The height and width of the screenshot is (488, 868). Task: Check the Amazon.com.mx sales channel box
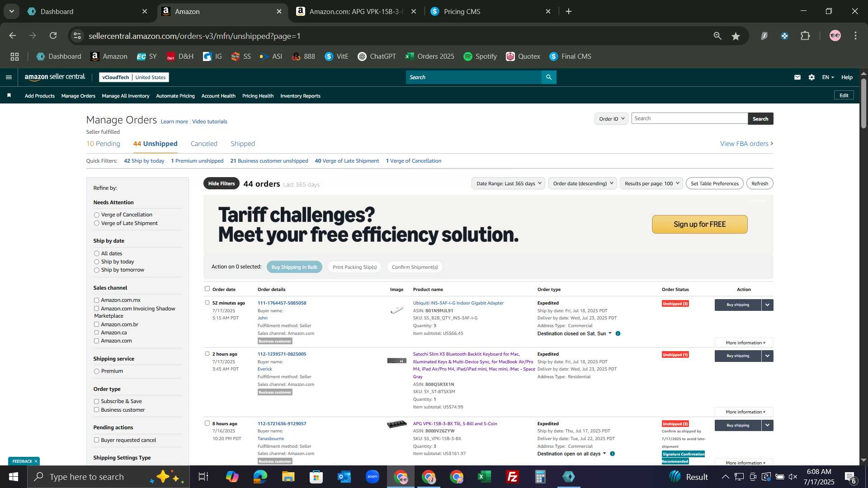pyautogui.click(x=96, y=300)
